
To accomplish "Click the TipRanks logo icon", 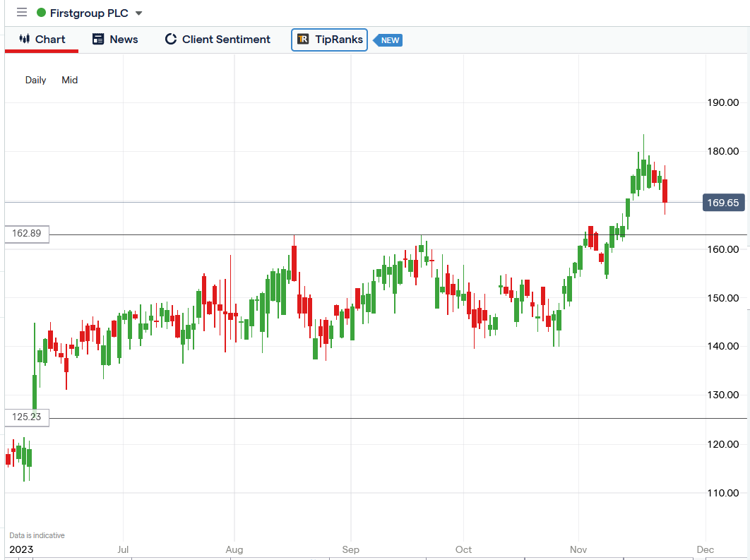I will (x=303, y=40).
